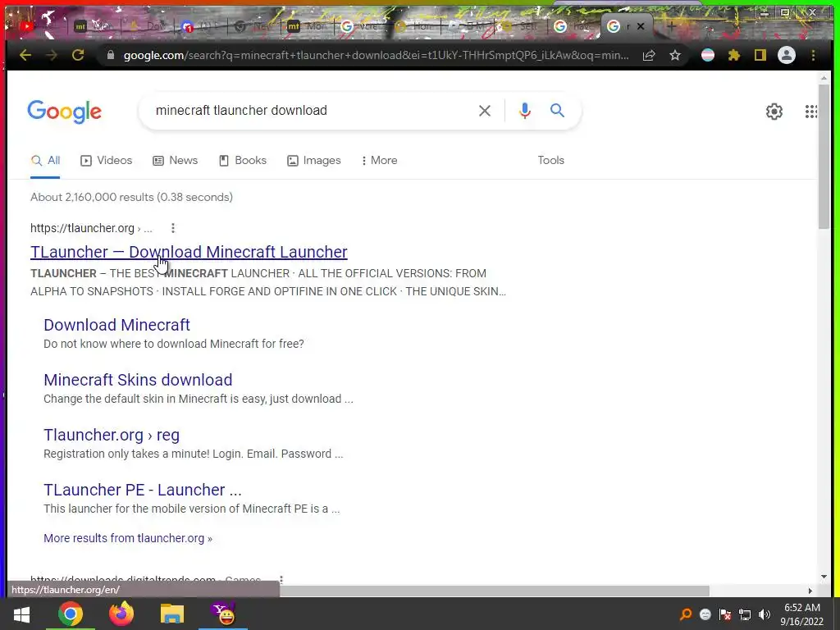Switch to Images results
The image size is (840, 630).
click(314, 160)
